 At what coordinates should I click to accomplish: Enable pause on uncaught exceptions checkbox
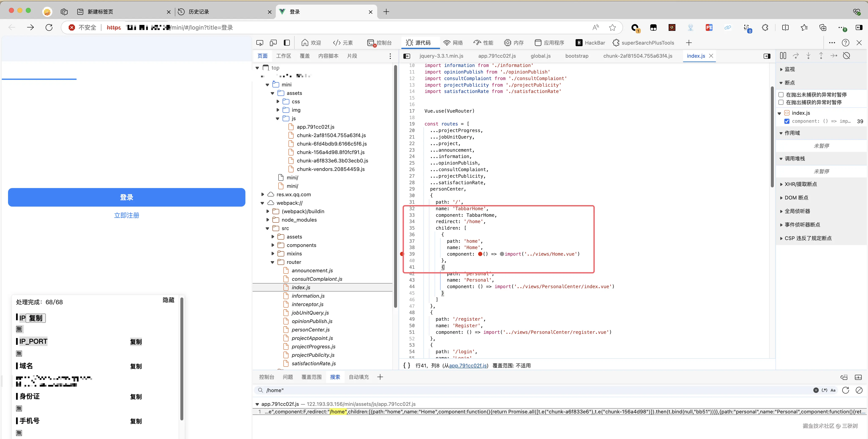(781, 95)
